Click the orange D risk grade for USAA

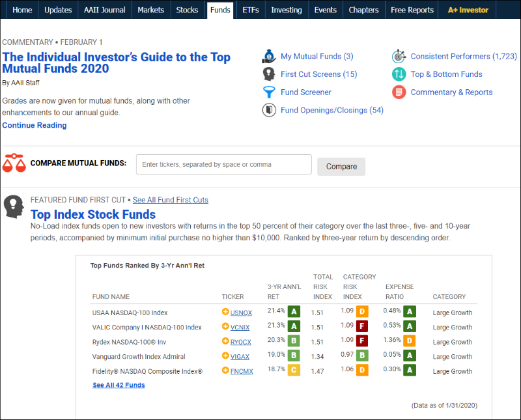[362, 312]
